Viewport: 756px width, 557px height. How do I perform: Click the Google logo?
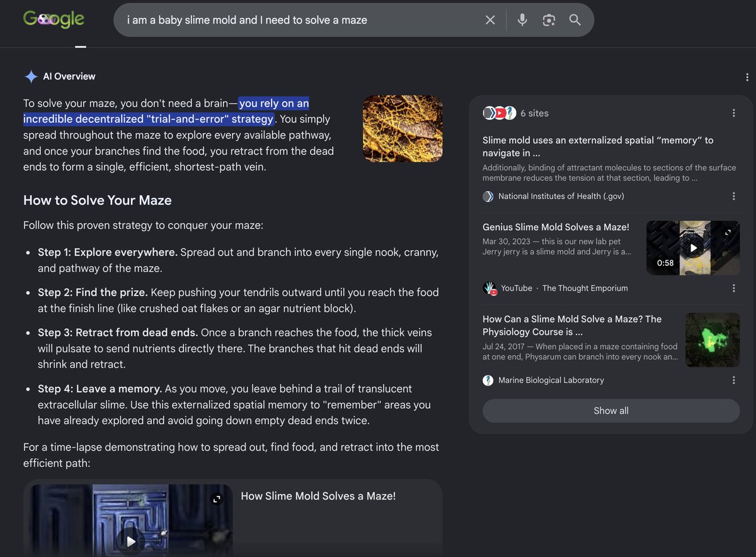pos(54,20)
